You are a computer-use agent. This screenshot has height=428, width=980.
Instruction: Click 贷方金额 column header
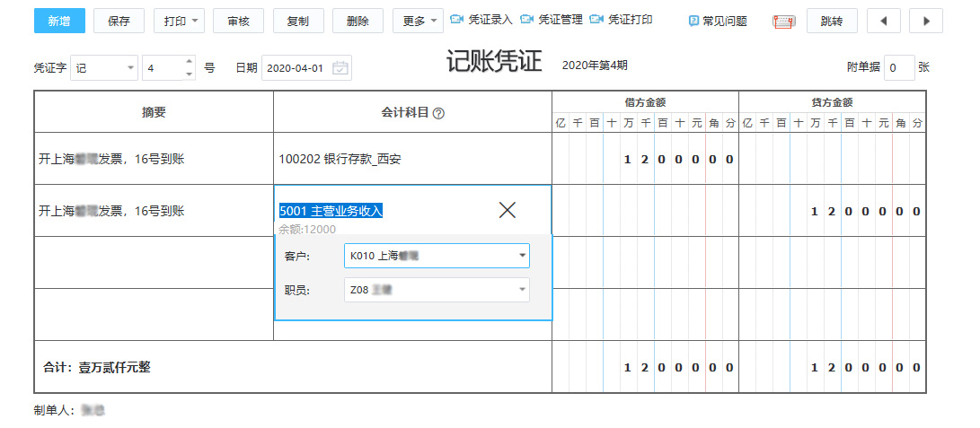[x=832, y=102]
